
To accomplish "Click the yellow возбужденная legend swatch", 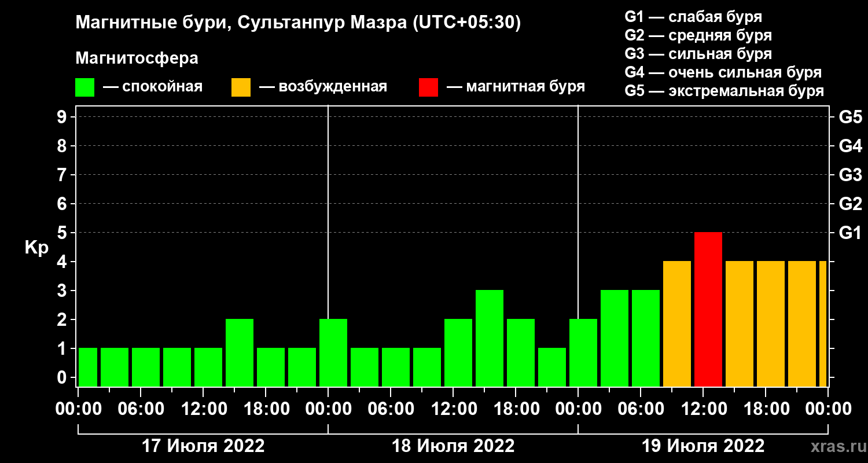I will click(x=241, y=87).
